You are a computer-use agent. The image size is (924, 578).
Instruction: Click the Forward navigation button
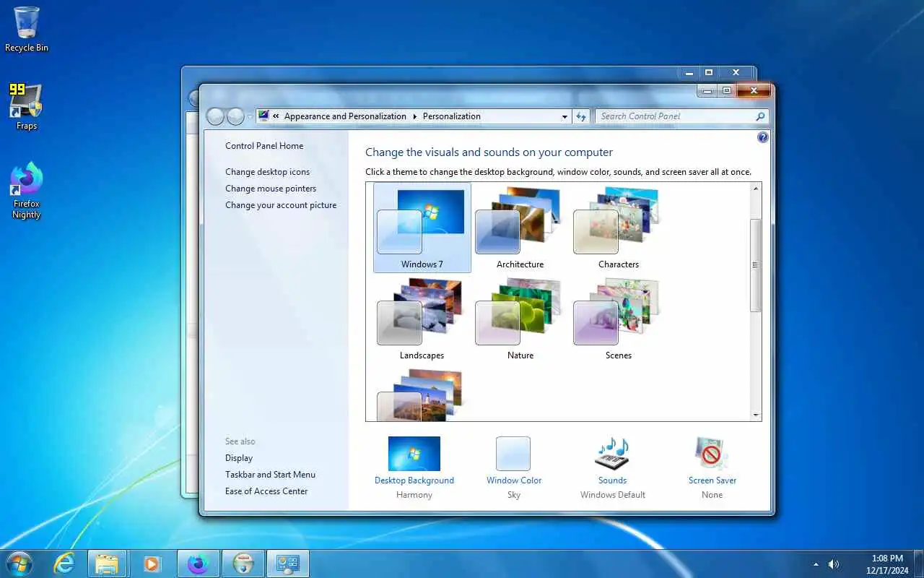(x=235, y=116)
